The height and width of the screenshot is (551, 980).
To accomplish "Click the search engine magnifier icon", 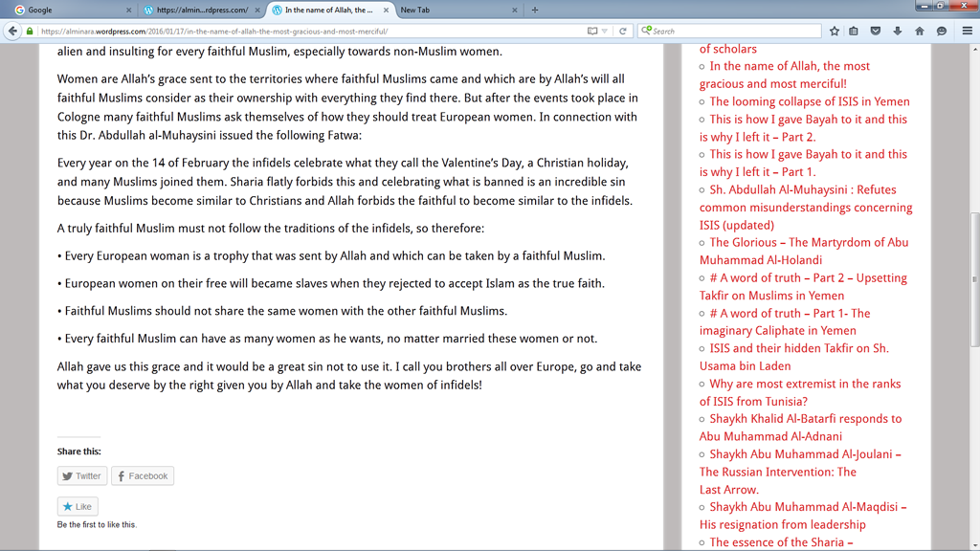I will (x=646, y=30).
